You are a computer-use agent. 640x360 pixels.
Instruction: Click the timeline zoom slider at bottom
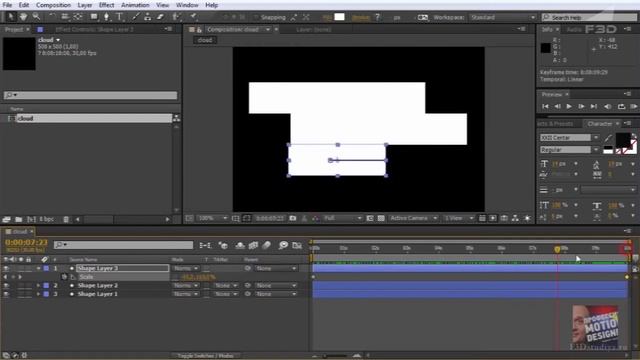(336, 356)
